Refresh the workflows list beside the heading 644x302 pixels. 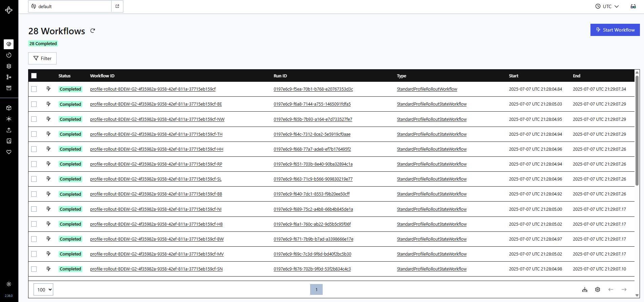click(93, 31)
